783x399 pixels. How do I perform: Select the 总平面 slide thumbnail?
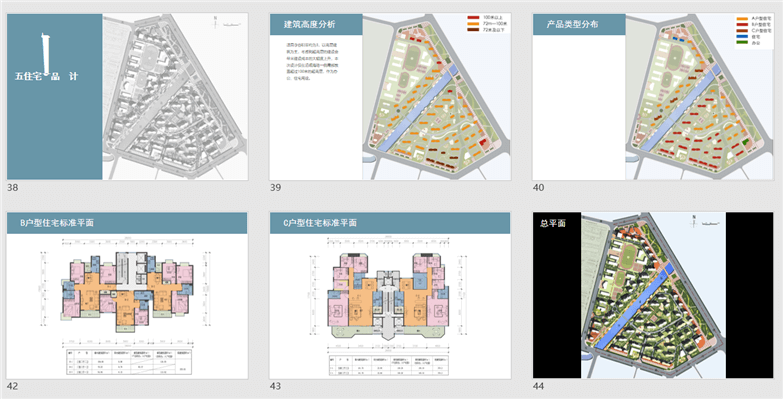pos(653,295)
